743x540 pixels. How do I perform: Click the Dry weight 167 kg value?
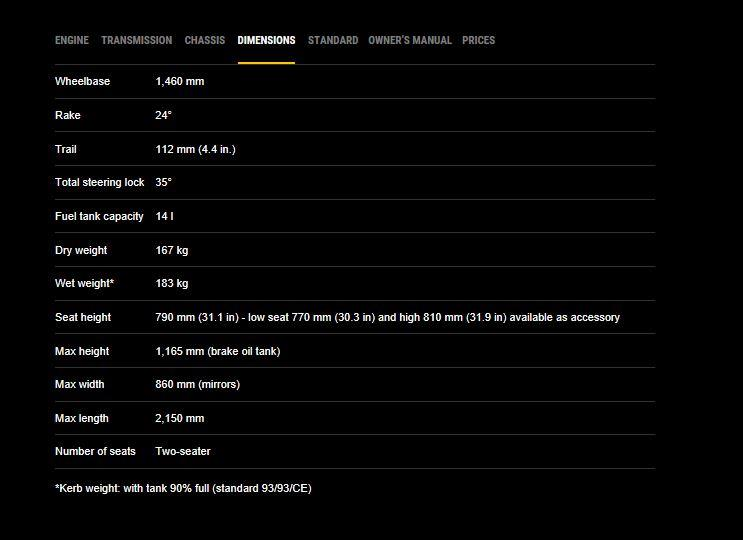coord(172,250)
